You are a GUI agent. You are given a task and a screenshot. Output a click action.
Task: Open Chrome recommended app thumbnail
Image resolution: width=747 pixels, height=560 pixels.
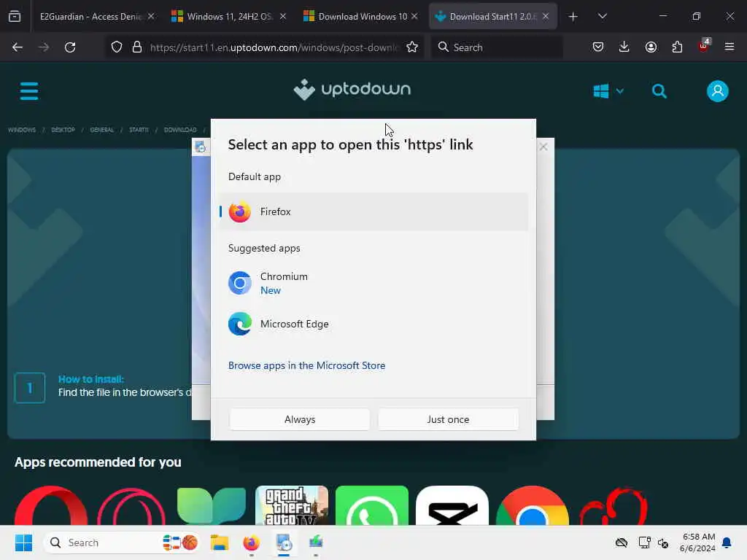(x=532, y=505)
